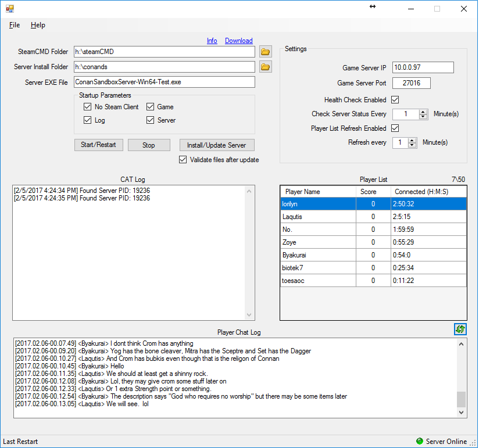This screenshot has width=479, height=448.
Task: Increase Check Server Status interval with up arrow
Action: click(423, 112)
